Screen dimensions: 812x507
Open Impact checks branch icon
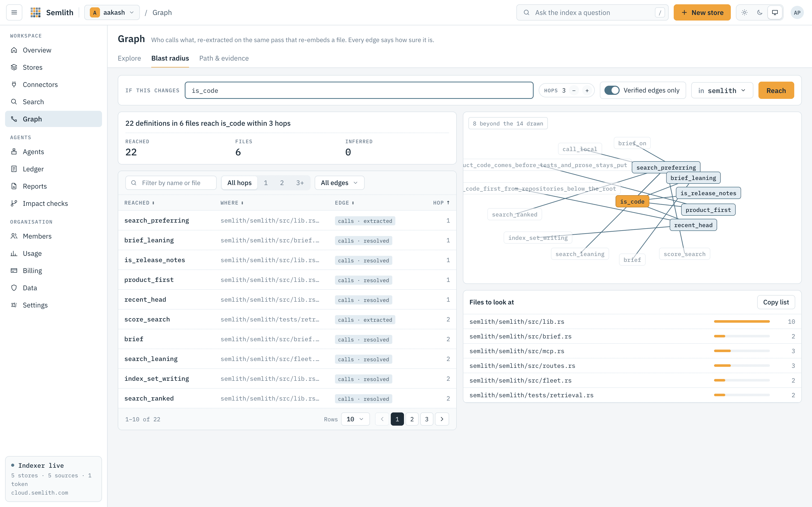pos(14,203)
